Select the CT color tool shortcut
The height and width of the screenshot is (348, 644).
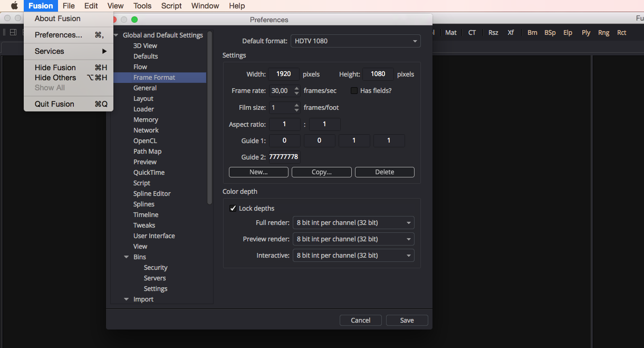point(472,33)
